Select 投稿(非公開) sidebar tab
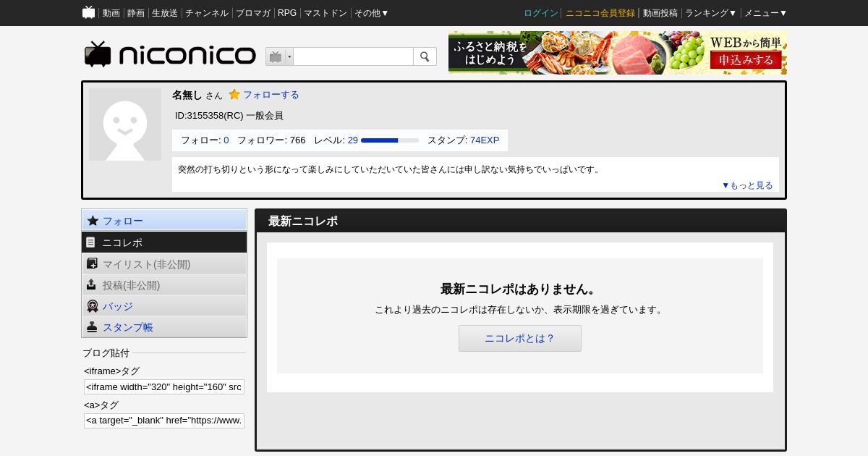Viewport: 868px width, 456px height. [x=164, y=284]
